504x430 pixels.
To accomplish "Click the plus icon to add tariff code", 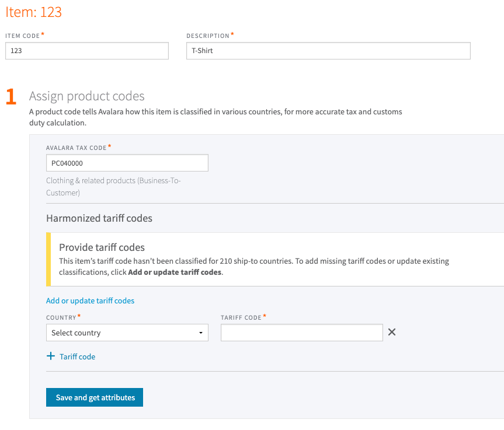I will click(51, 356).
